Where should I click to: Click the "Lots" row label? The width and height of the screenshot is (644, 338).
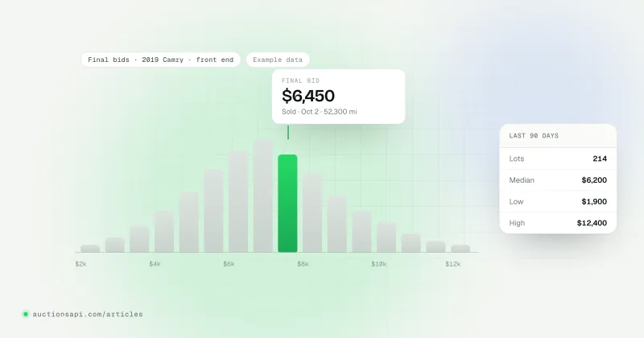pyautogui.click(x=517, y=159)
